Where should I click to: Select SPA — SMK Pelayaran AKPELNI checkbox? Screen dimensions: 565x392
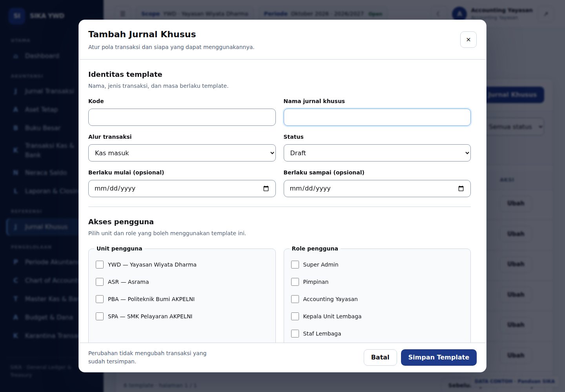(100, 316)
